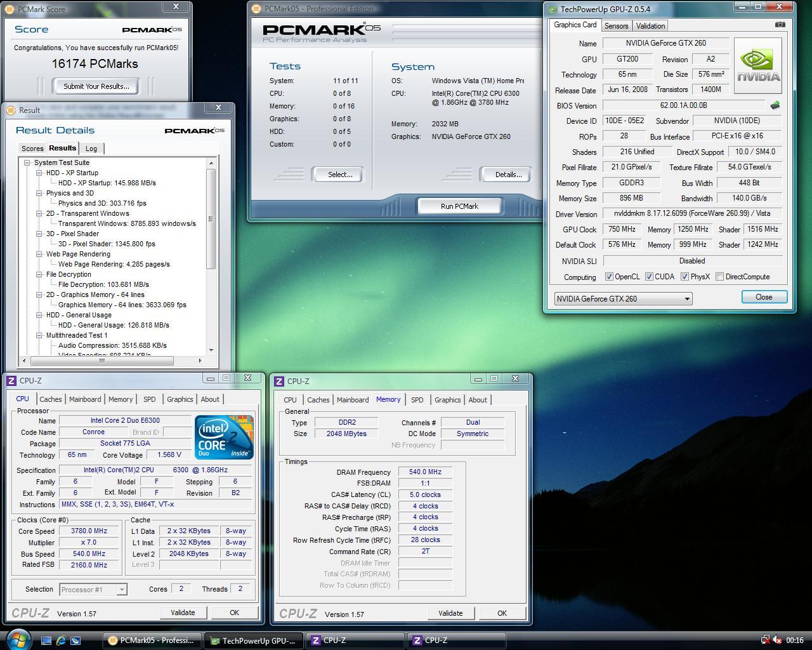Click the network tray icon
The height and width of the screenshot is (650, 812).
coord(765,640)
